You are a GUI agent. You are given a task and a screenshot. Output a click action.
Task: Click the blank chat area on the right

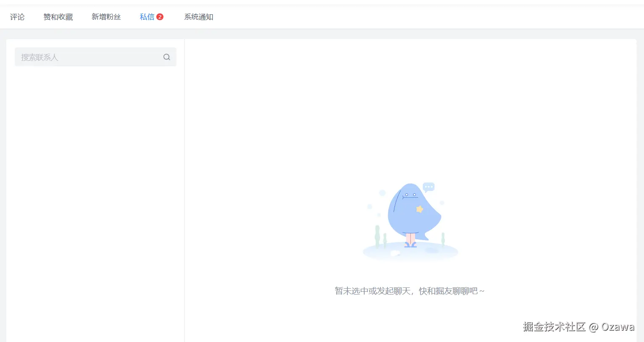click(x=412, y=105)
